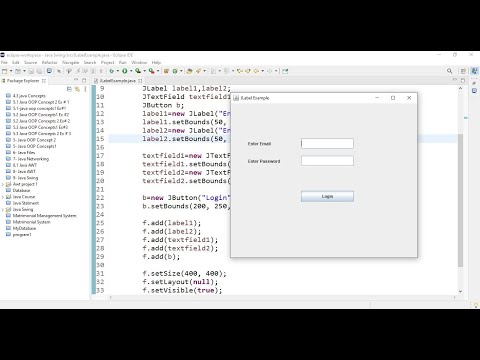This screenshot has height=360, width=480.
Task: Click the editor horizontal scrollbar
Action: click(x=282, y=297)
